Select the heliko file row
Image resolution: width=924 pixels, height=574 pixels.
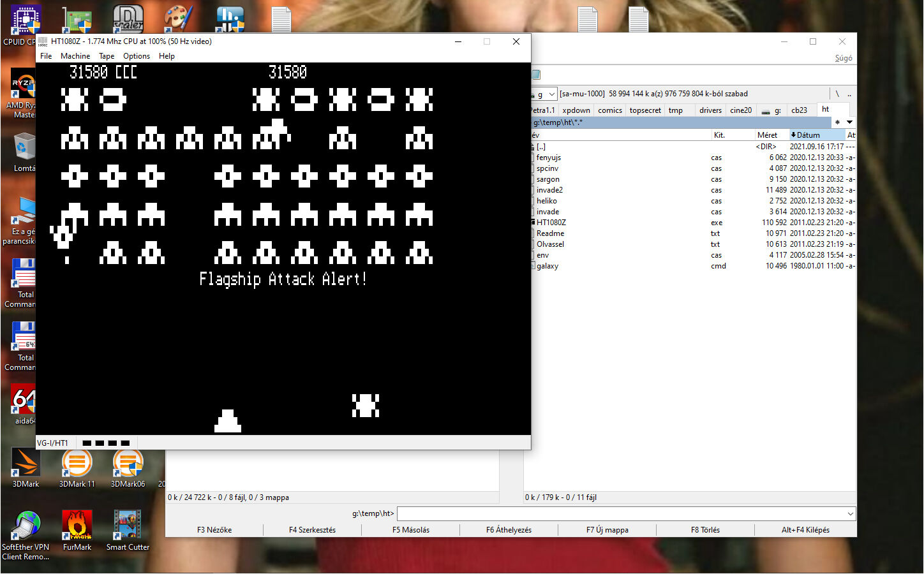tap(693, 201)
